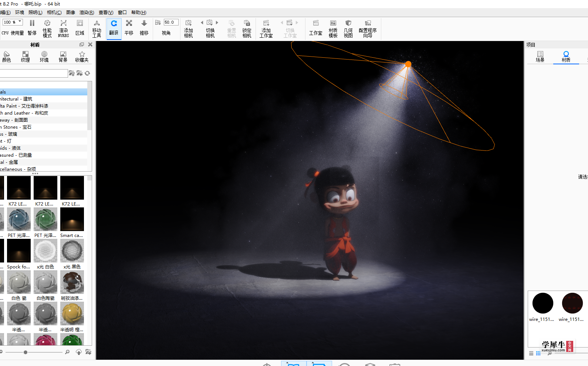Select the Smart ca... material thumbnail
The image size is (588, 366).
72,220
